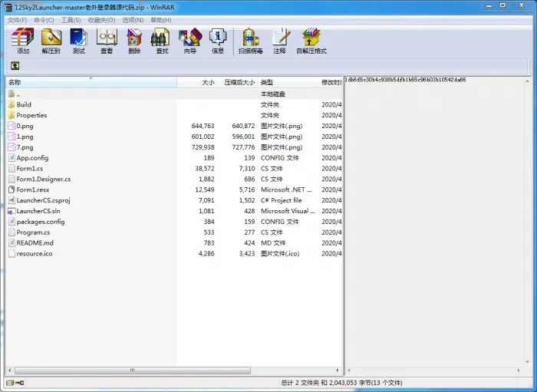Sort by the 大小 column header

tap(197, 82)
